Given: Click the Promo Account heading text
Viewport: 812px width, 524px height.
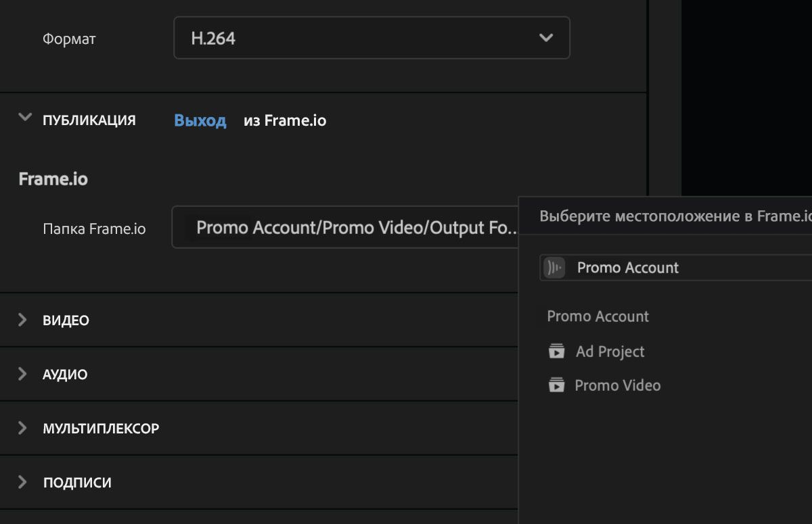Looking at the screenshot, I should 597,316.
